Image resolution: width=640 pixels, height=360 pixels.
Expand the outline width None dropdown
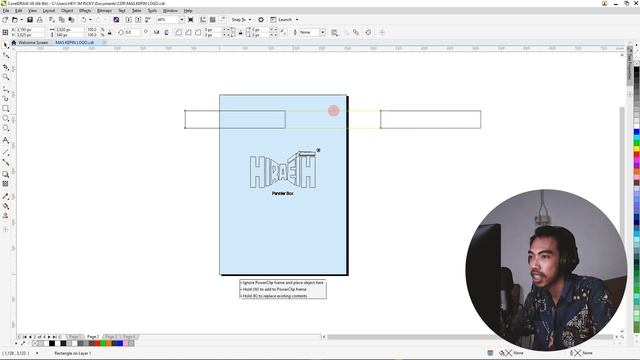[x=322, y=32]
